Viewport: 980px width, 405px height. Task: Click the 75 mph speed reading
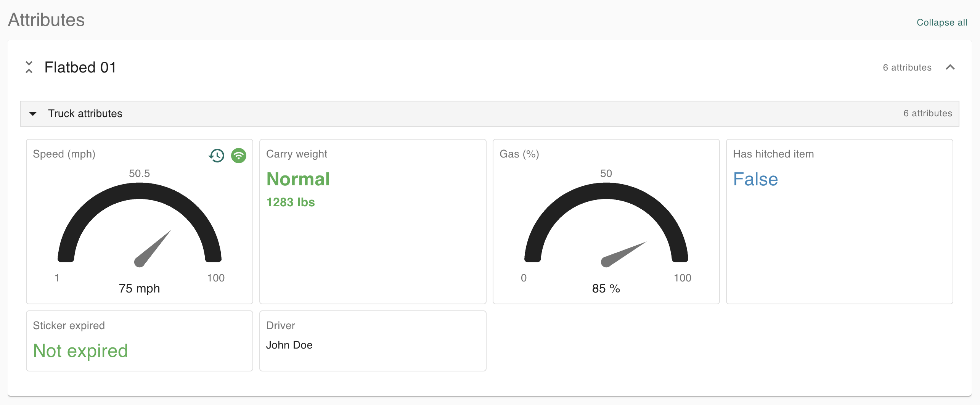(139, 288)
